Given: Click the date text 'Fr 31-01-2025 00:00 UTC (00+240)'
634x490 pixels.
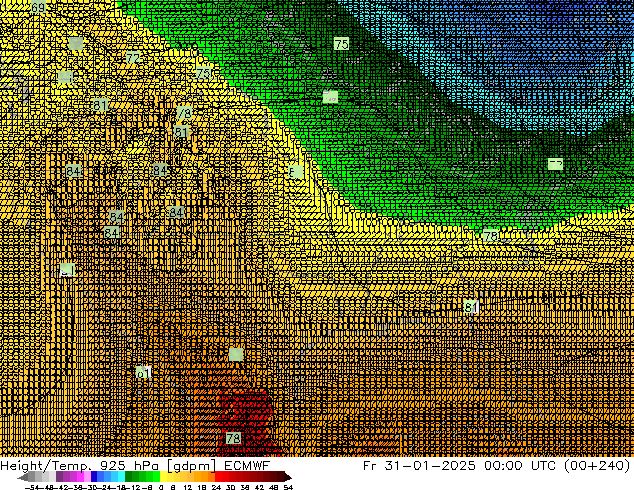Looking at the screenshot, I should (x=497, y=466).
